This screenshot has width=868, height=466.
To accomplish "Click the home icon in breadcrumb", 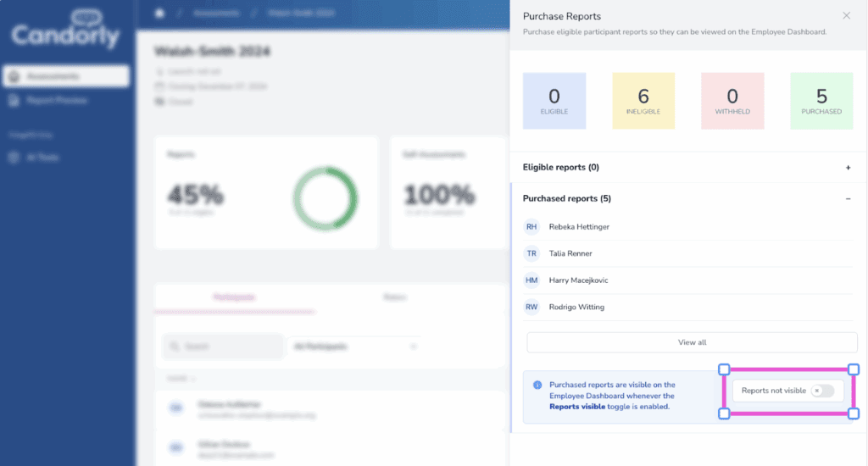I will [160, 14].
